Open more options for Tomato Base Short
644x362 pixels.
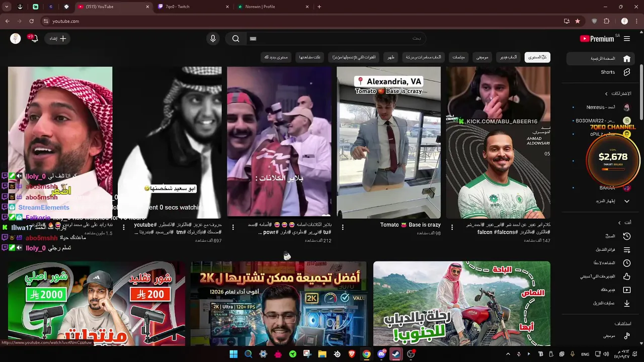[343, 227]
